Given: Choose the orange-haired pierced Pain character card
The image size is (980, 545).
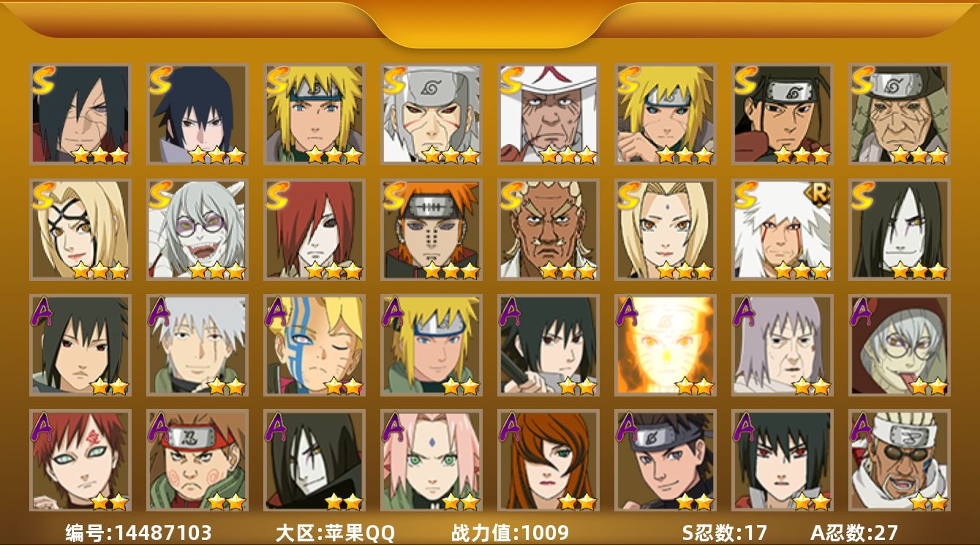Looking at the screenshot, I should (x=431, y=230).
